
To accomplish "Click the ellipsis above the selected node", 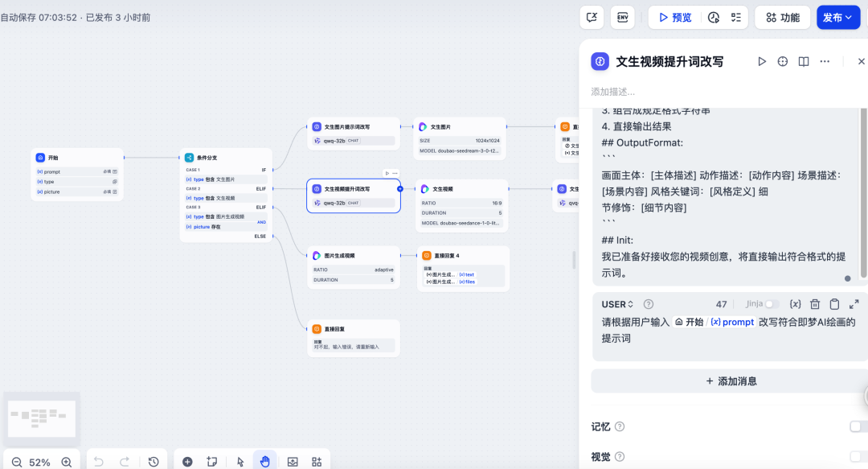I will pyautogui.click(x=395, y=174).
